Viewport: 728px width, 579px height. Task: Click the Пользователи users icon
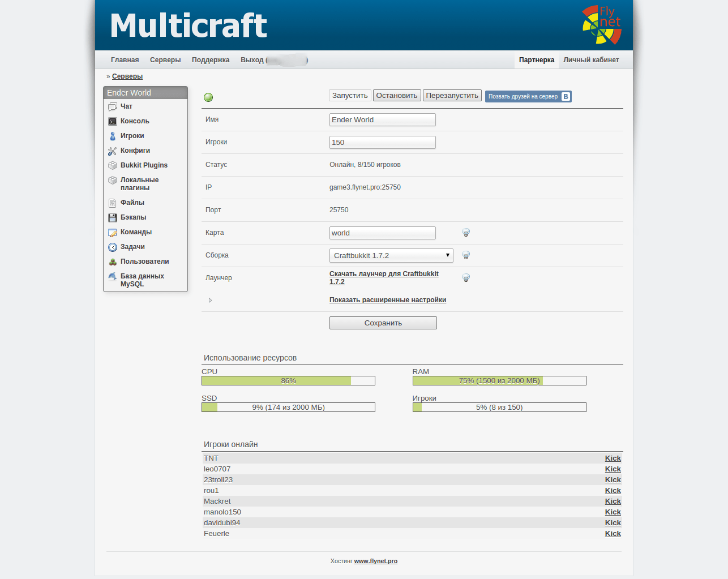coord(113,261)
